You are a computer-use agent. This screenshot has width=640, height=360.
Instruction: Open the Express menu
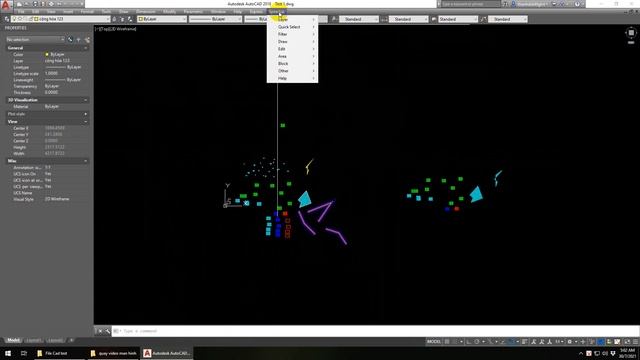coord(256,12)
